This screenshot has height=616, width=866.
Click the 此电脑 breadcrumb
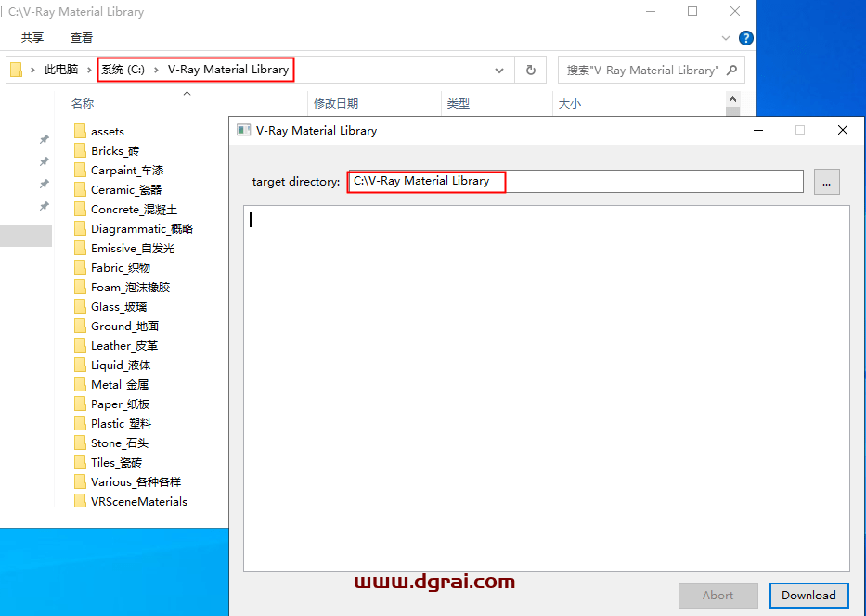coord(61,70)
